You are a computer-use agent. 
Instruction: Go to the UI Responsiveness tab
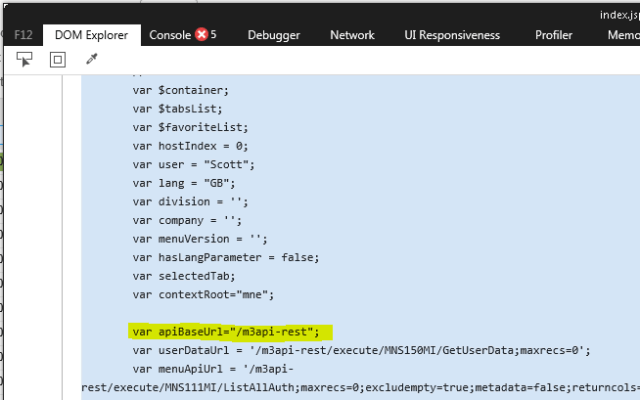[451, 35]
